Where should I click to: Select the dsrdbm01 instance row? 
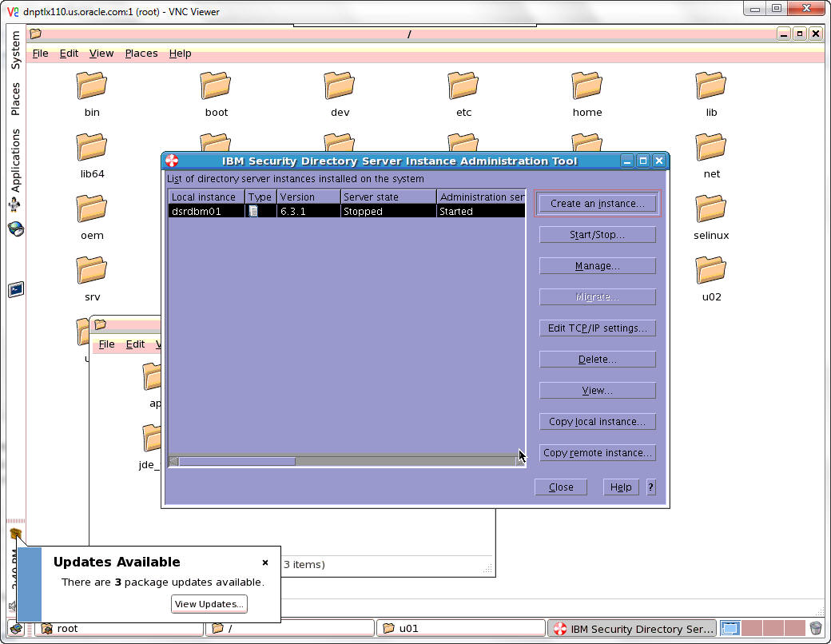pyautogui.click(x=347, y=211)
